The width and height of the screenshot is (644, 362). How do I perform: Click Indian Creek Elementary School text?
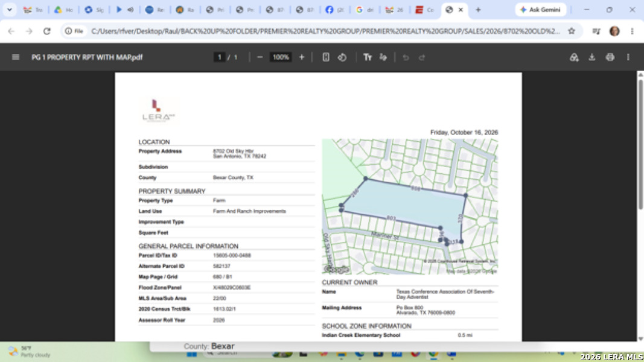[x=361, y=335]
